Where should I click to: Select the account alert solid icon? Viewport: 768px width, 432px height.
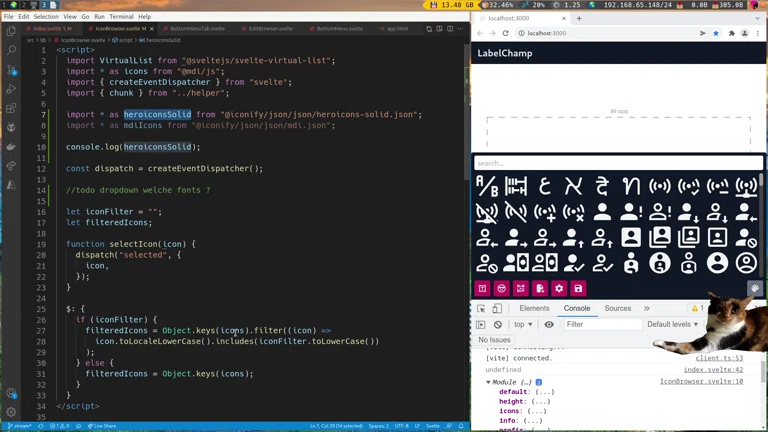pyautogui.click(x=631, y=213)
